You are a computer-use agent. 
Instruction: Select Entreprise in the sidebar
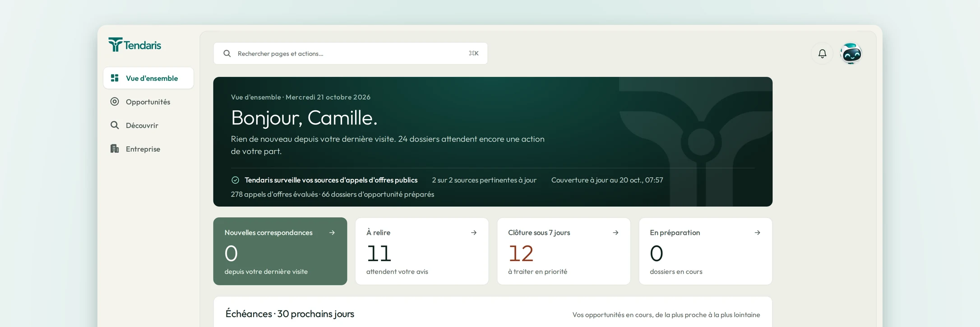tap(148, 149)
